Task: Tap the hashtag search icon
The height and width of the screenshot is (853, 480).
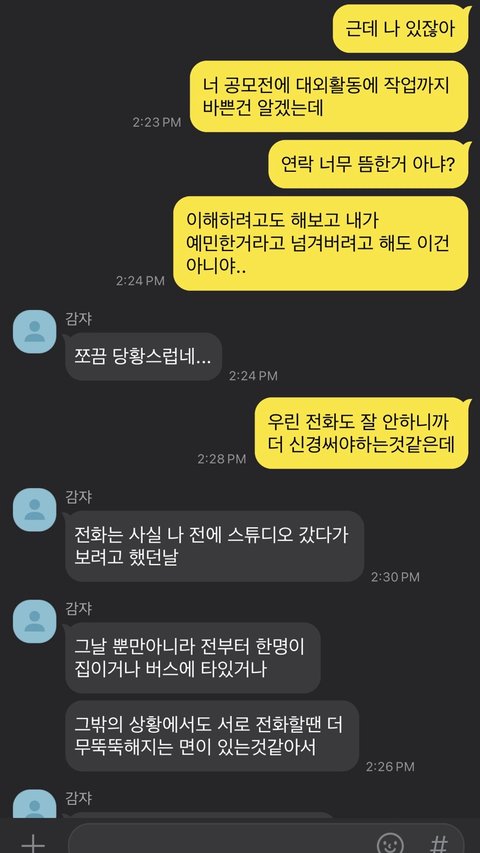Action: click(439, 843)
